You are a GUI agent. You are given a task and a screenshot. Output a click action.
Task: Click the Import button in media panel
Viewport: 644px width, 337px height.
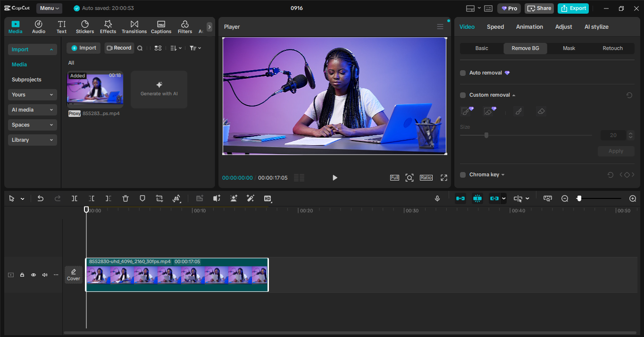pos(83,48)
